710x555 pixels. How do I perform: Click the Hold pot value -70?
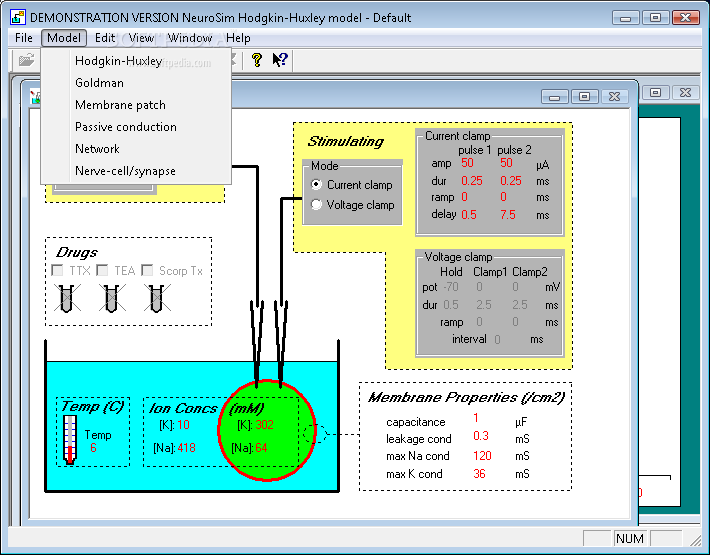pyautogui.click(x=451, y=287)
